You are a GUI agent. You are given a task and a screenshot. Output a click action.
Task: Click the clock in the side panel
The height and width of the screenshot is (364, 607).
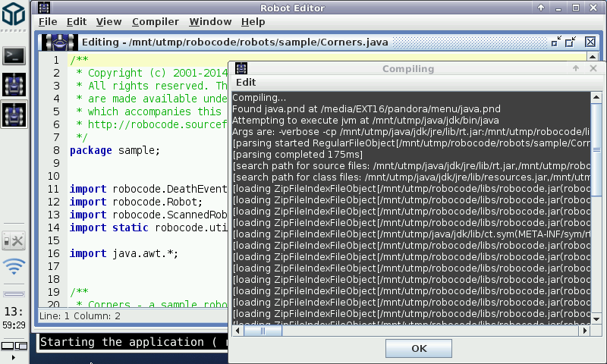pos(14,318)
